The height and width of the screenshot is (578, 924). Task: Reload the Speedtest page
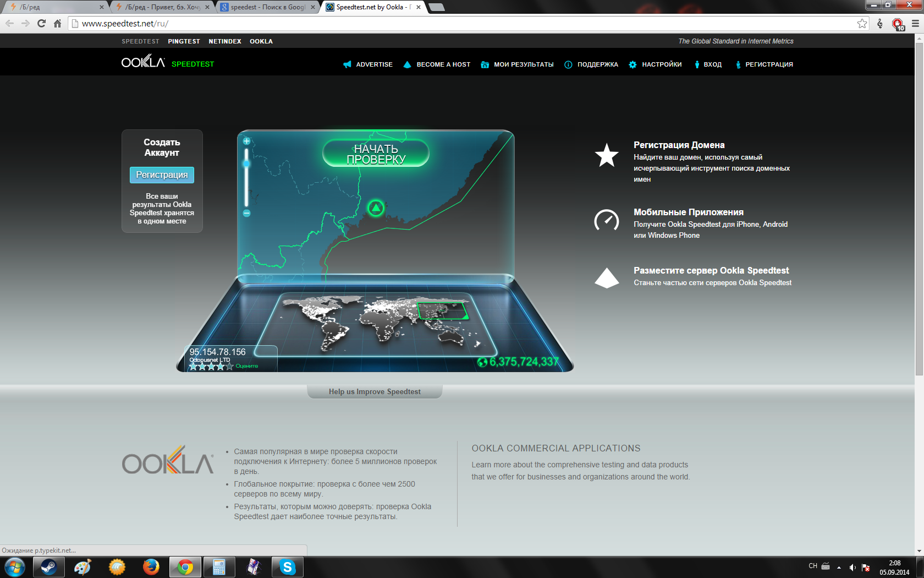pos(41,23)
